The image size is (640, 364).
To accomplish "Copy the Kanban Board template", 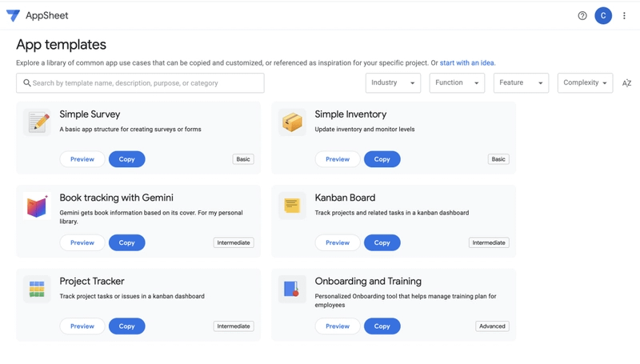I will click(382, 243).
